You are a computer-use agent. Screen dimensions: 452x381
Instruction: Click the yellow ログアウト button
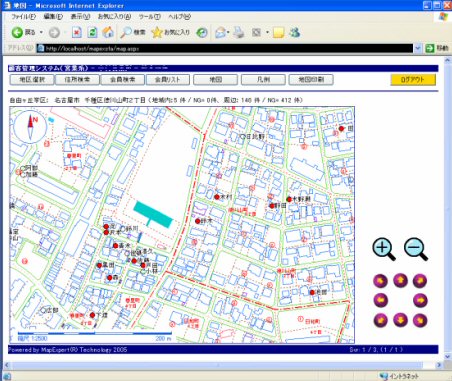413,80
